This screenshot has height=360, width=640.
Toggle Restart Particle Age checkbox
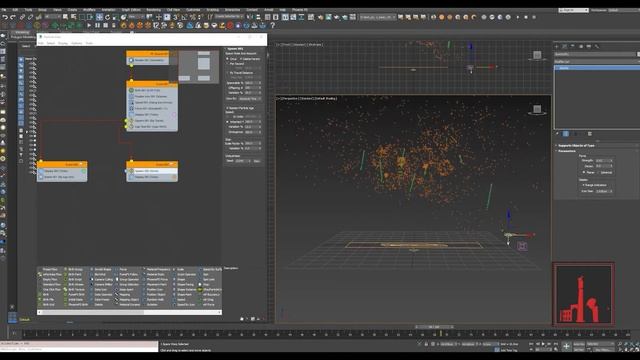coord(227,108)
